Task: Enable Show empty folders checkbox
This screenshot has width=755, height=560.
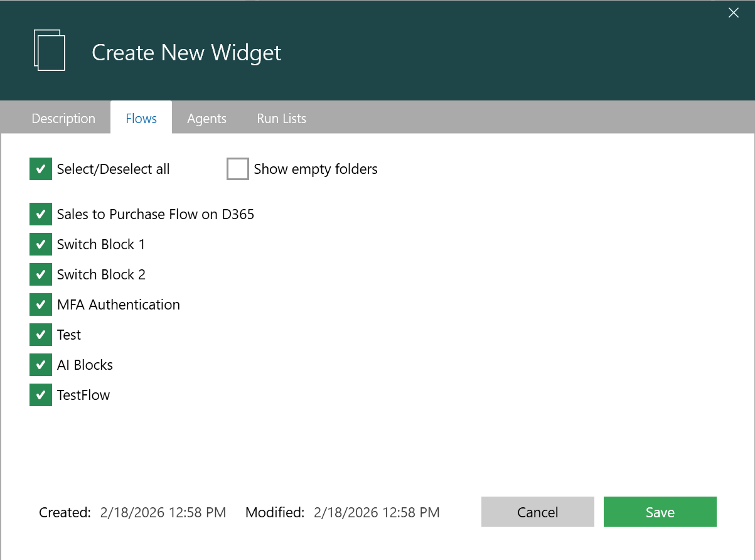Action: pyautogui.click(x=238, y=169)
